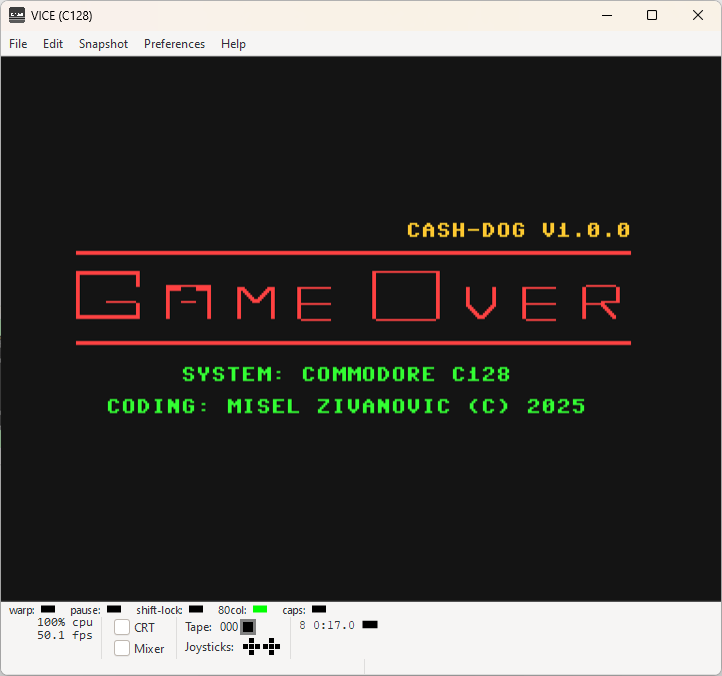Click the green 80col LED indicator
The width and height of the screenshot is (722, 676).
260,609
